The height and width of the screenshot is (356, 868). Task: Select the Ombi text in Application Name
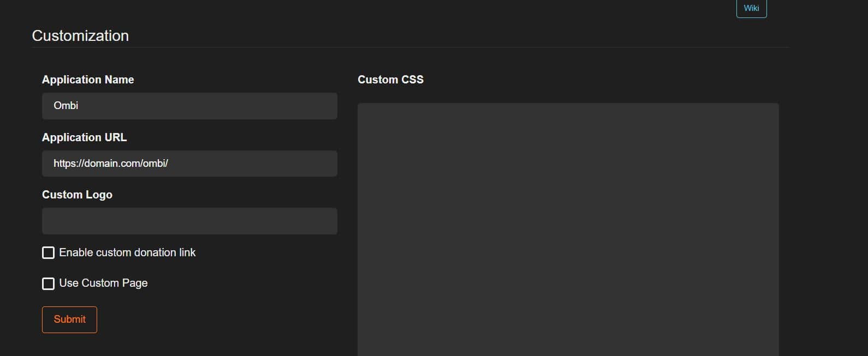(66, 105)
